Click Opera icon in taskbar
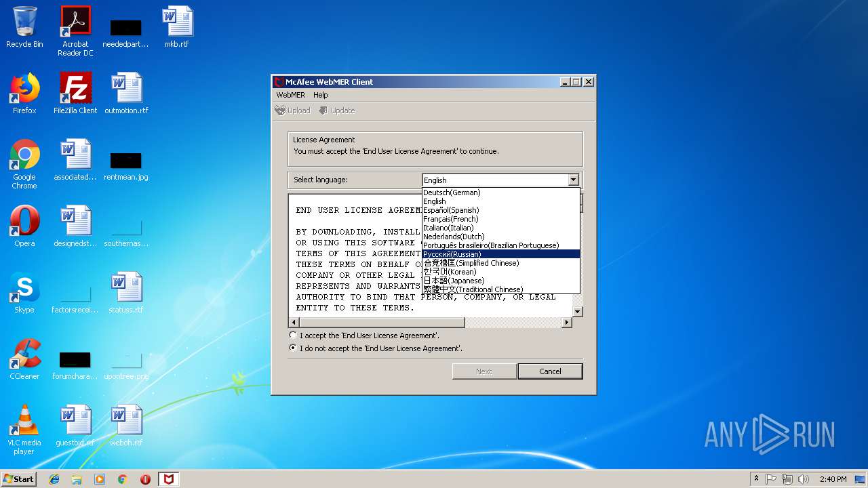Viewport: 868px width, 488px height. pyautogui.click(x=145, y=479)
